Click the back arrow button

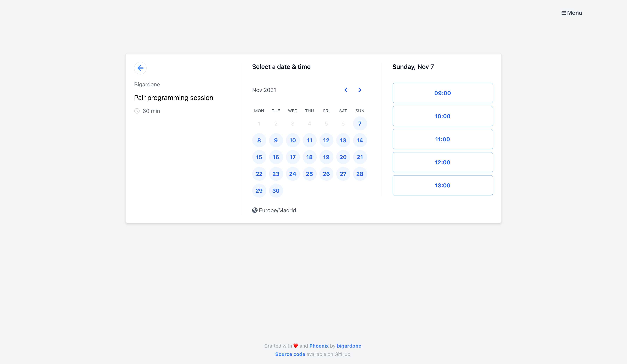(140, 68)
